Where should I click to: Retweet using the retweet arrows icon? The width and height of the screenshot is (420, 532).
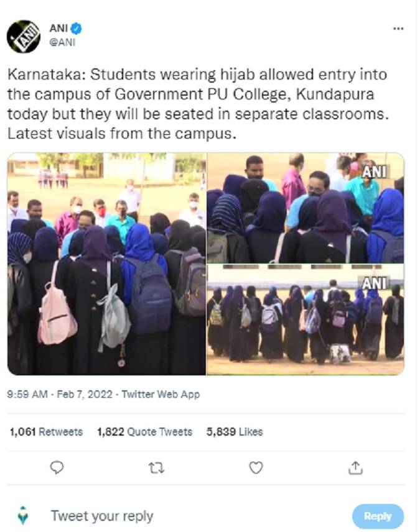tap(157, 468)
